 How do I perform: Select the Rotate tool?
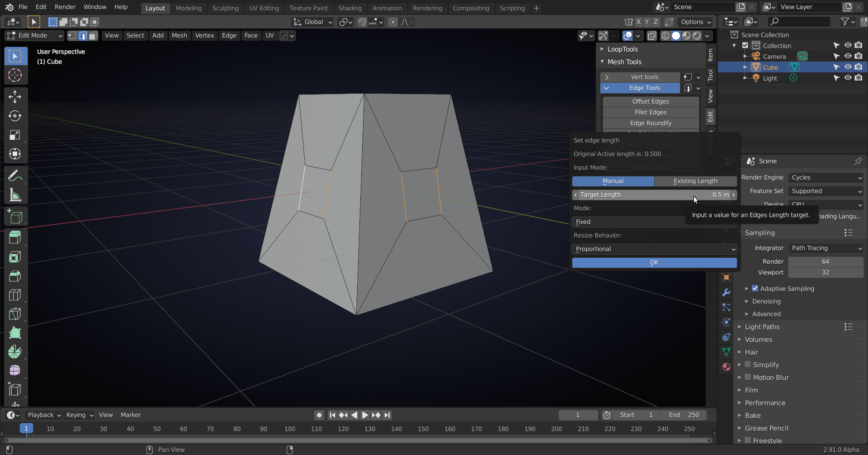coord(15,116)
